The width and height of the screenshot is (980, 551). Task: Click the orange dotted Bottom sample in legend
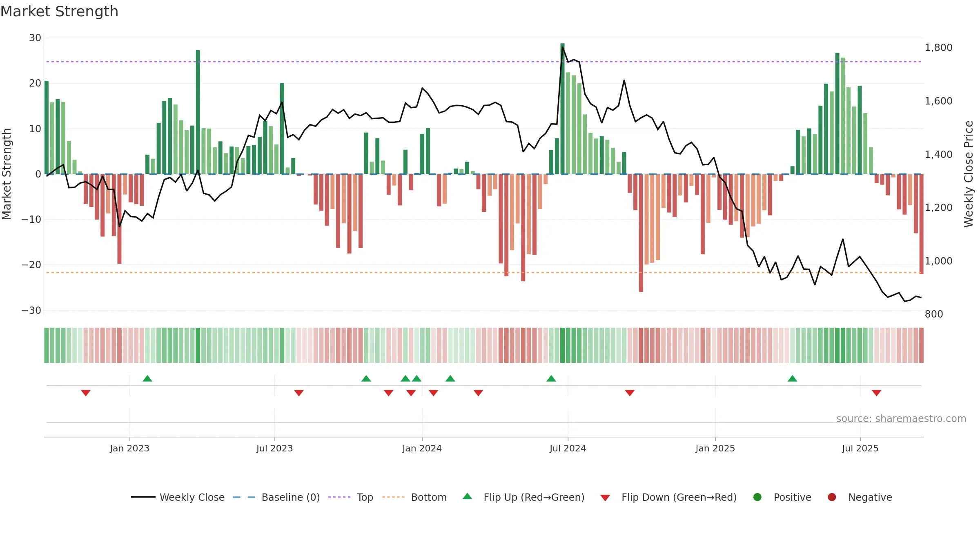click(394, 497)
